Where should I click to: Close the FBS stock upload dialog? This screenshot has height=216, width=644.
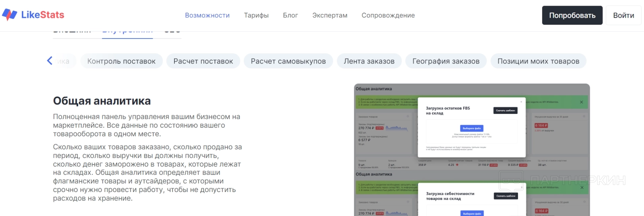click(521, 102)
